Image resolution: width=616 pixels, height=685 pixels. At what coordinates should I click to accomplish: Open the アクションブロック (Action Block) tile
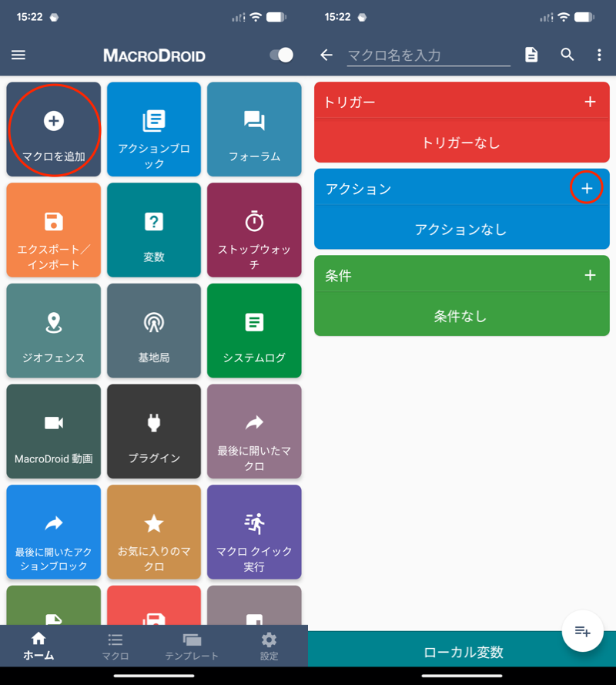(x=153, y=129)
